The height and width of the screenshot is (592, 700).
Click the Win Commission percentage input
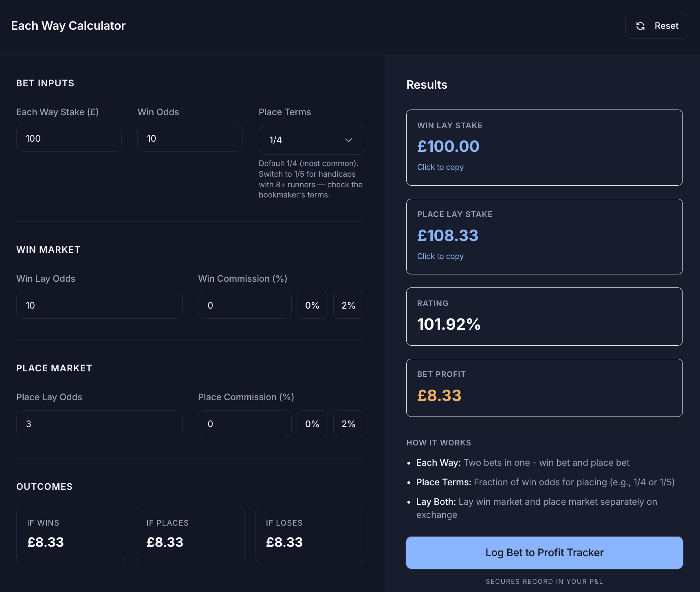(x=244, y=305)
